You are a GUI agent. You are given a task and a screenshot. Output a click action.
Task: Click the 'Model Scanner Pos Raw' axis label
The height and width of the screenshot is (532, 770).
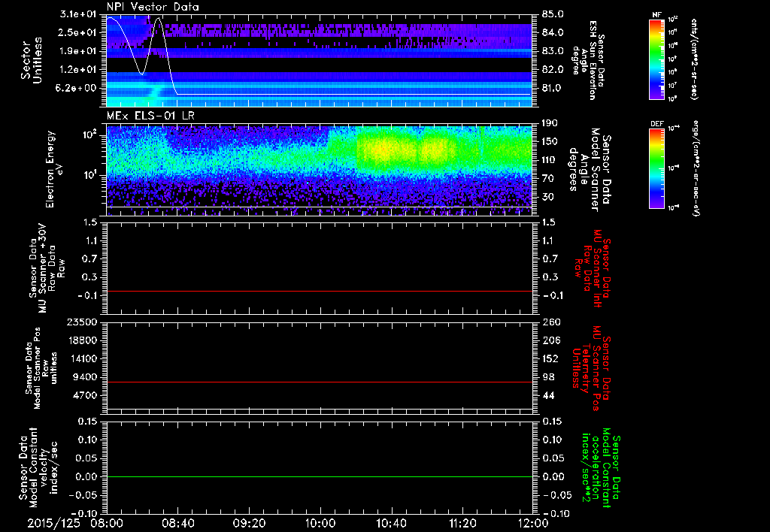[42, 368]
